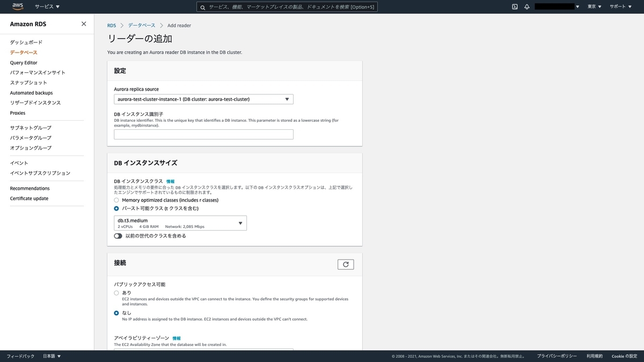The height and width of the screenshot is (362, 644).
Task: Select なし for public access
Action: (x=116, y=313)
